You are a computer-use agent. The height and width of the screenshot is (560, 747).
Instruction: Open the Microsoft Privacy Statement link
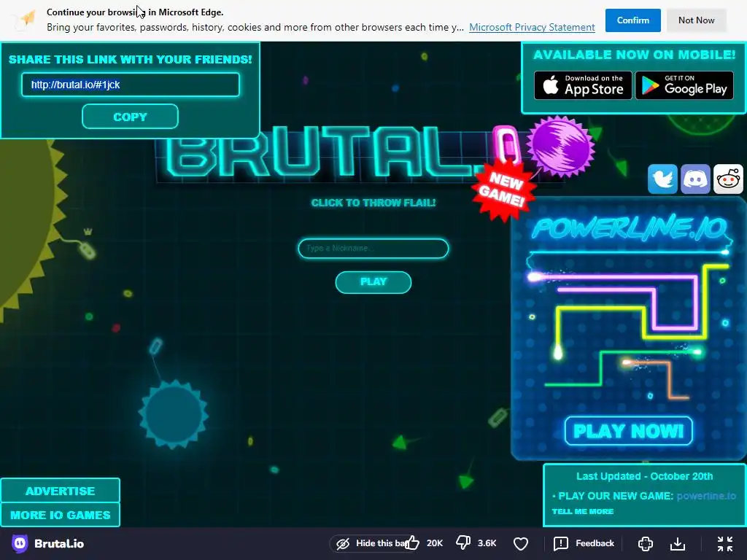[532, 27]
